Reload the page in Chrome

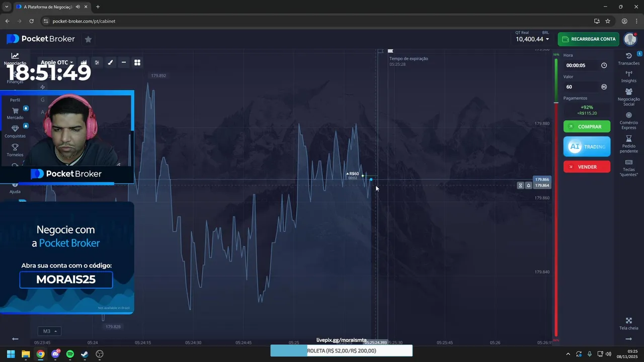click(31, 21)
